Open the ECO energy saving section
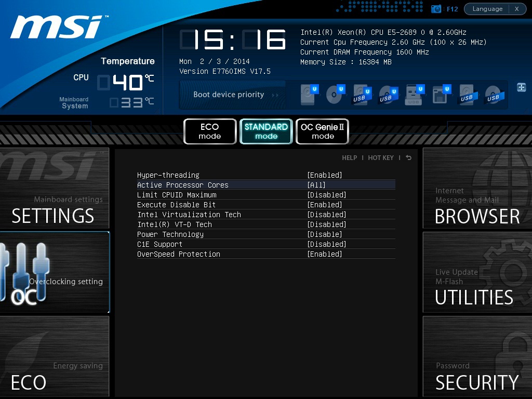Image resolution: width=532 pixels, height=399 pixels. pyautogui.click(x=54, y=356)
